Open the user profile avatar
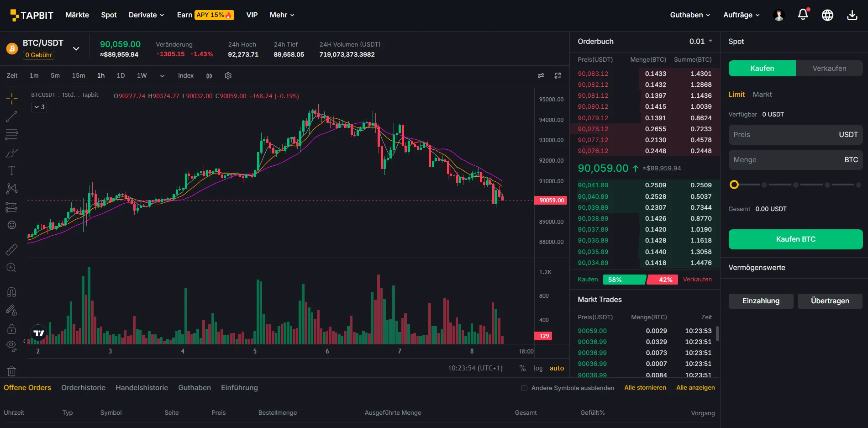 [x=779, y=15]
